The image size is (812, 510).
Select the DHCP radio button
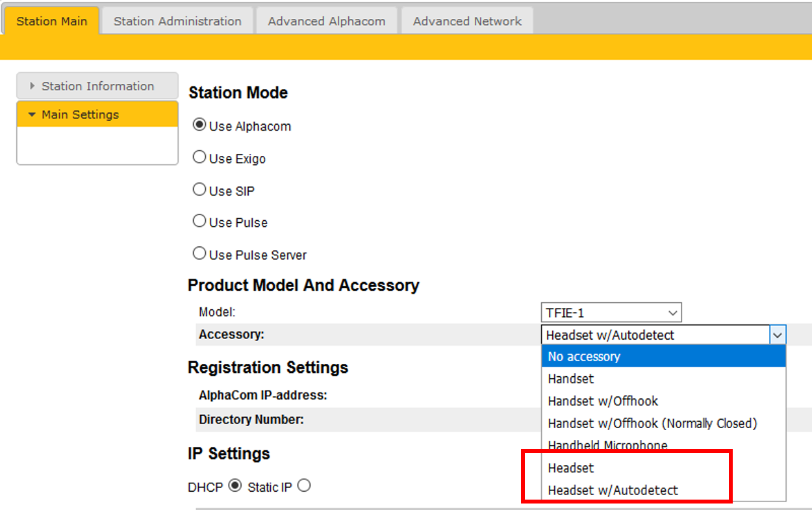[235, 486]
